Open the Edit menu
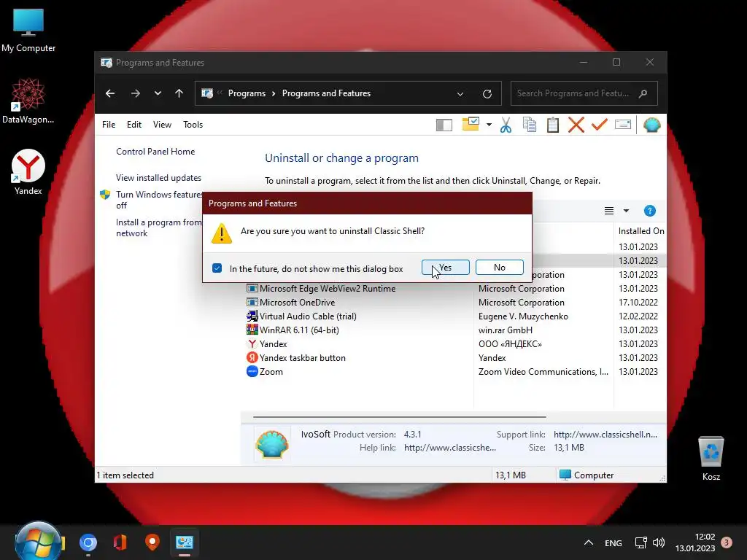The image size is (747, 560). click(x=134, y=124)
